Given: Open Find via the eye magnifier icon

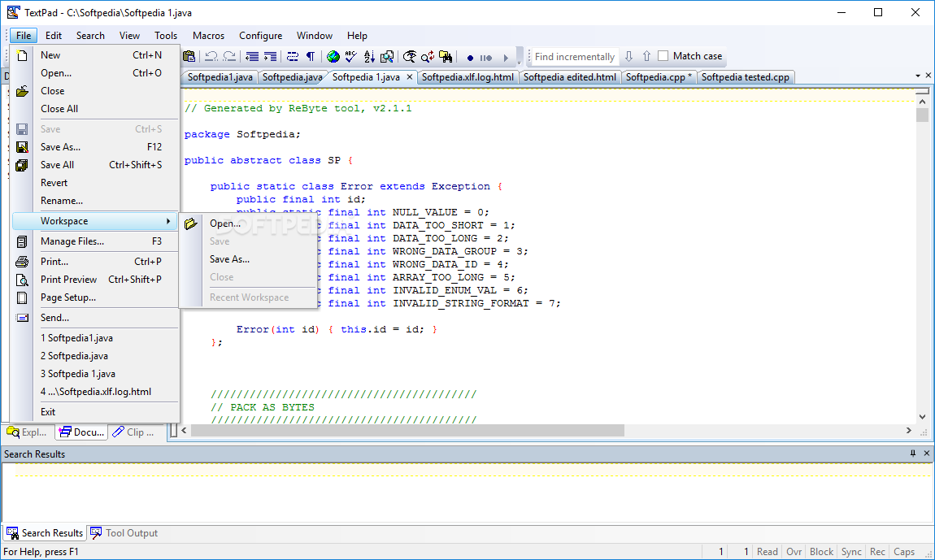Looking at the screenshot, I should click(x=410, y=56).
